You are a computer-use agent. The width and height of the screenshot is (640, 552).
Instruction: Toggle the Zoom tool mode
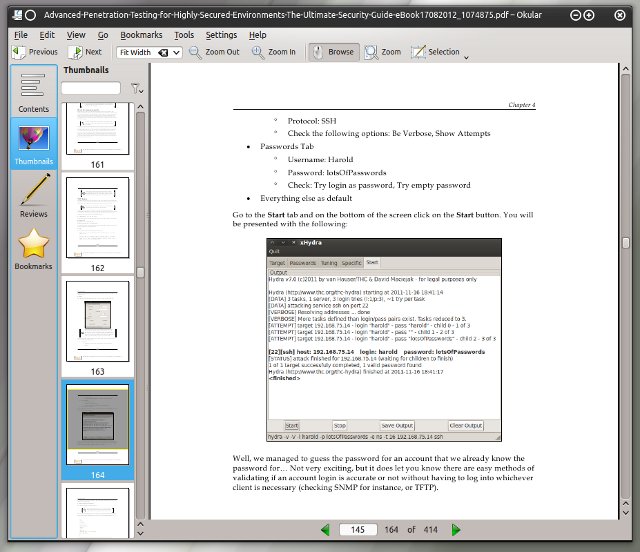coord(383,52)
